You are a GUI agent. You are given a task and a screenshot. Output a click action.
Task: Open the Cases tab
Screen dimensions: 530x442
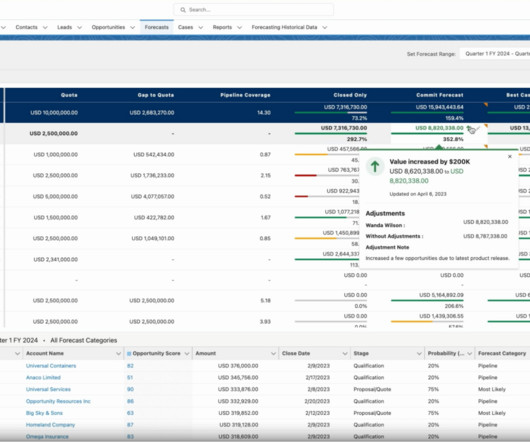(185, 27)
